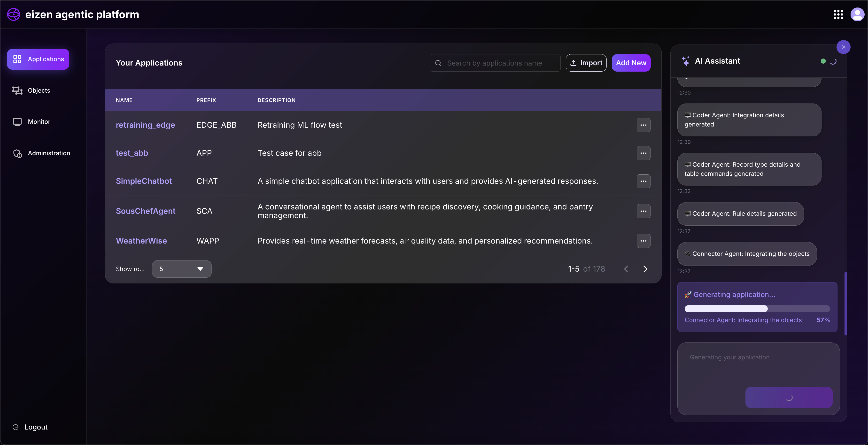
Task: Open Administration in the sidebar
Action: point(48,153)
